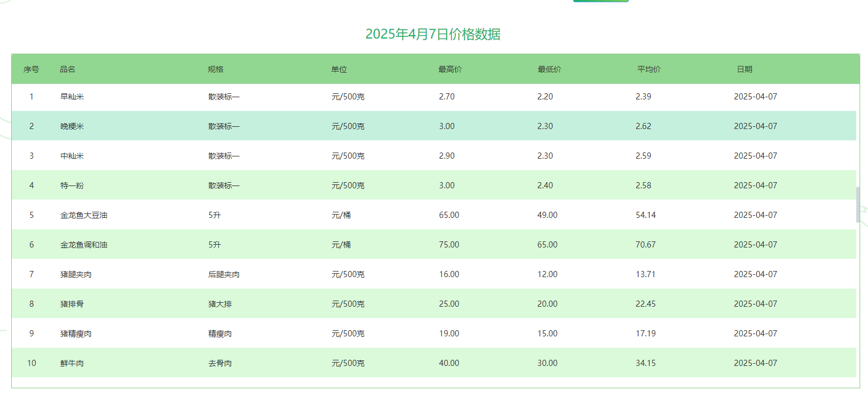Image resolution: width=868 pixels, height=395 pixels.
Task: Click the 金龙鱼调和油 average price 70.67
Action: (646, 245)
